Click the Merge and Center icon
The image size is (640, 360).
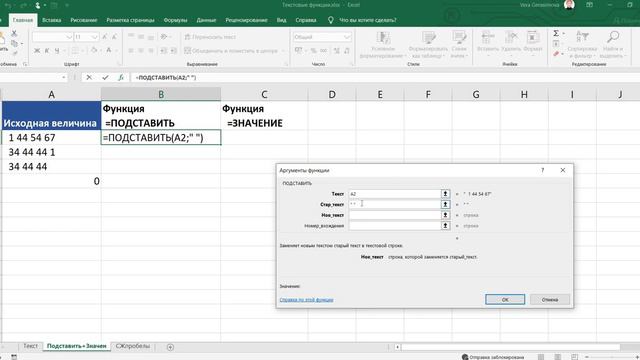187,51
